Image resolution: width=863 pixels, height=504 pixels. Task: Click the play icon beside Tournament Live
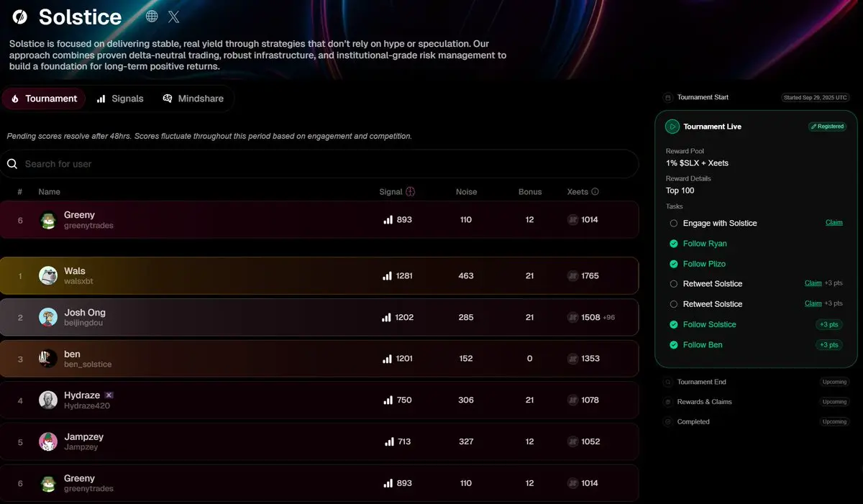tap(672, 127)
